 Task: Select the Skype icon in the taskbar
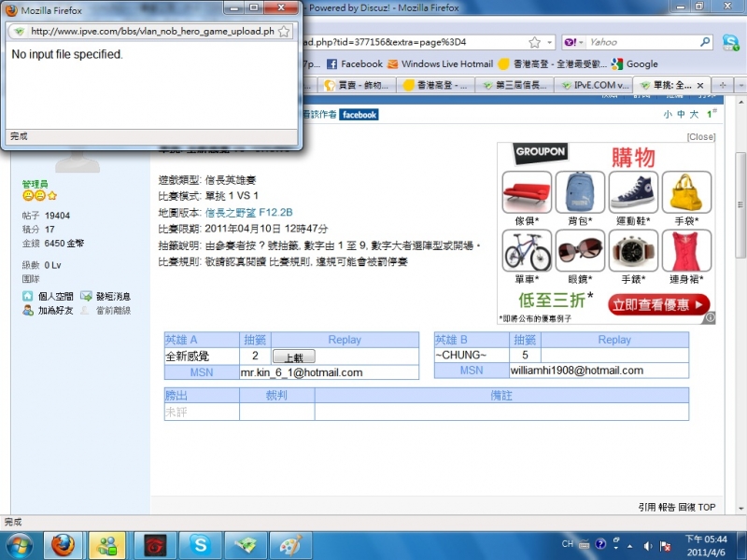[200, 545]
